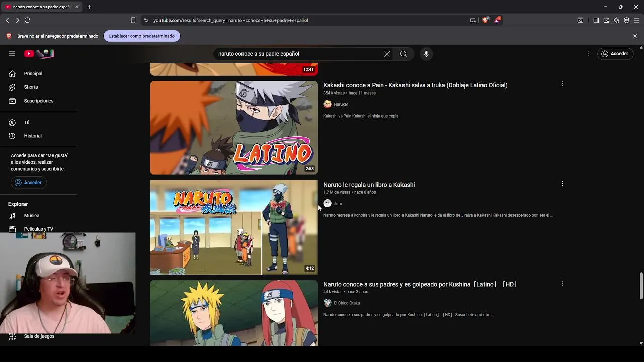Open Brave Rewards triangle icon
The width and height of the screenshot is (644, 362).
(x=497, y=20)
